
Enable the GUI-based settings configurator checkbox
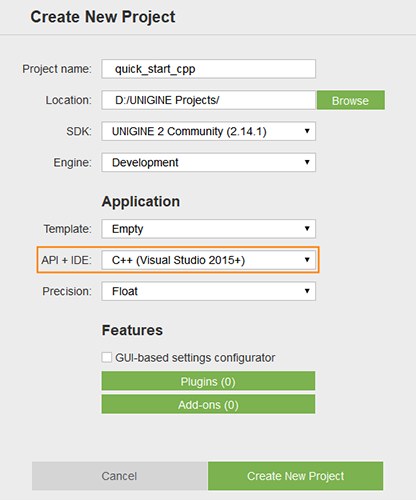(x=107, y=358)
